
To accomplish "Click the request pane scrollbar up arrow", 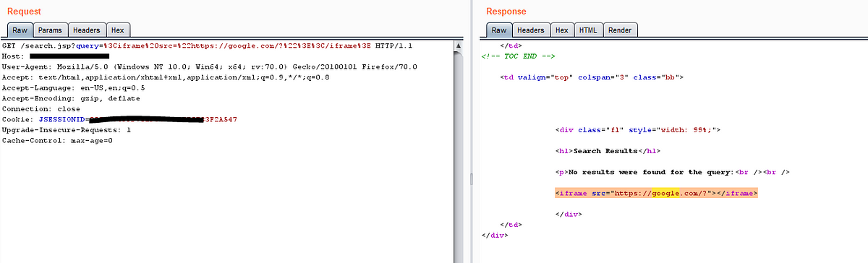I will pos(459,46).
